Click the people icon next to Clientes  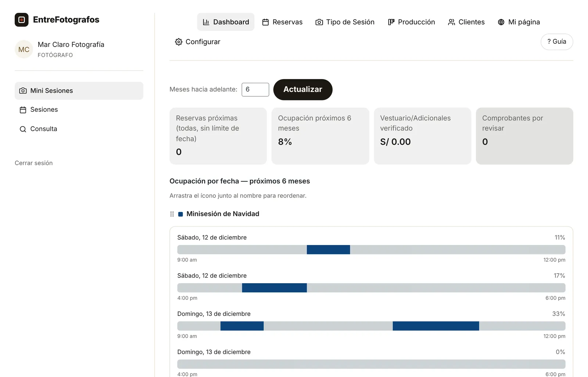[452, 22]
